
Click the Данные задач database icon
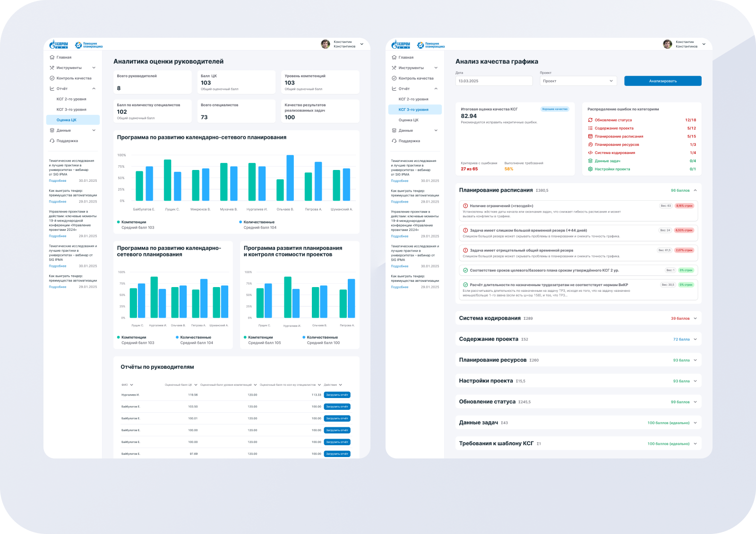(590, 161)
